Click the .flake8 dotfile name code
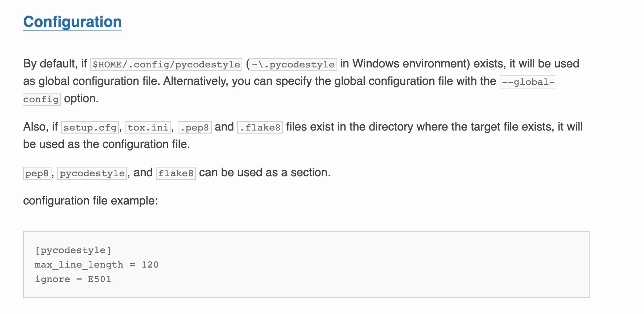 tap(260, 128)
